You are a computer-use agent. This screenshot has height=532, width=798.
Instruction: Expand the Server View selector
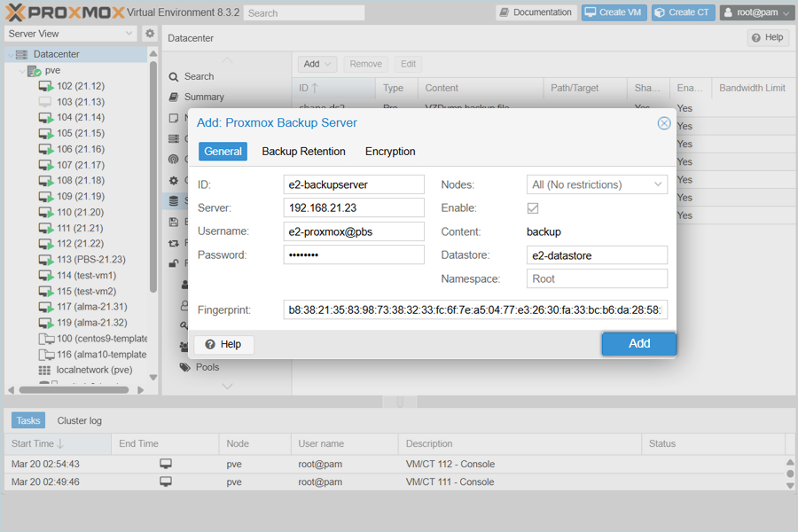(x=71, y=34)
